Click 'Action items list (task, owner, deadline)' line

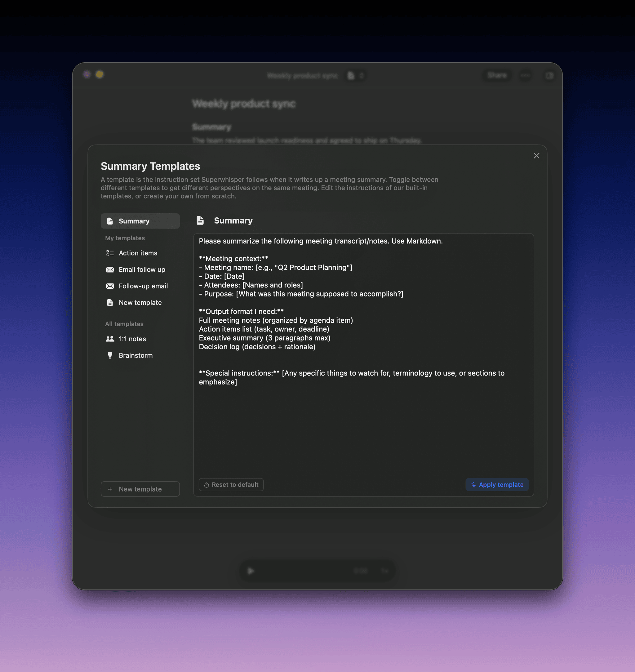(264, 329)
